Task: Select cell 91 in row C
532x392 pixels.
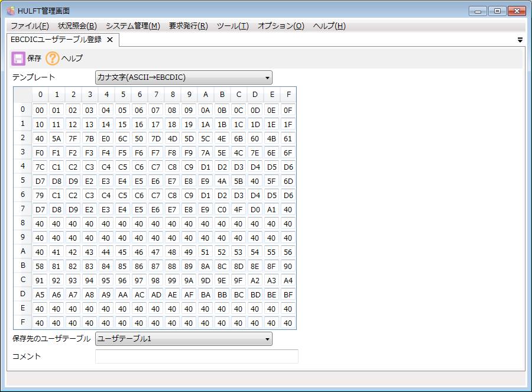Action: pos(40,281)
